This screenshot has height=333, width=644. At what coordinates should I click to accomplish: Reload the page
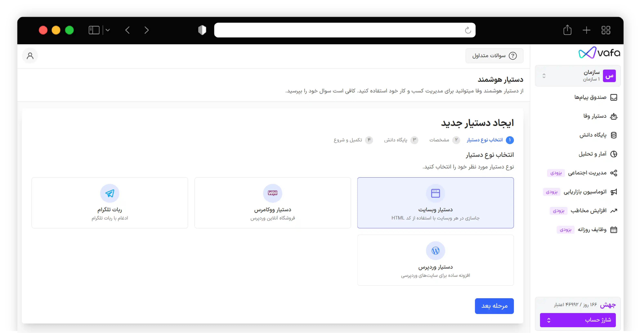click(x=468, y=30)
